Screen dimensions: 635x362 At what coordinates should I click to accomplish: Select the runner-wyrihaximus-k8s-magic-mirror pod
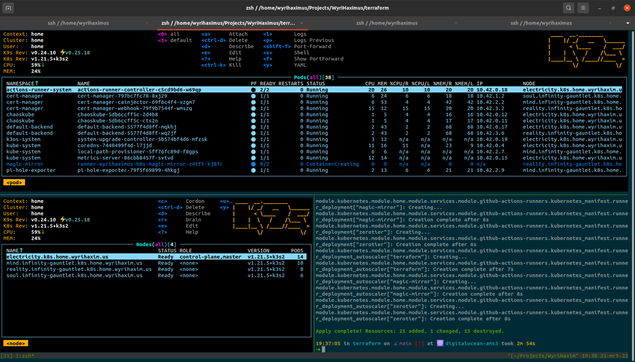(x=150, y=164)
